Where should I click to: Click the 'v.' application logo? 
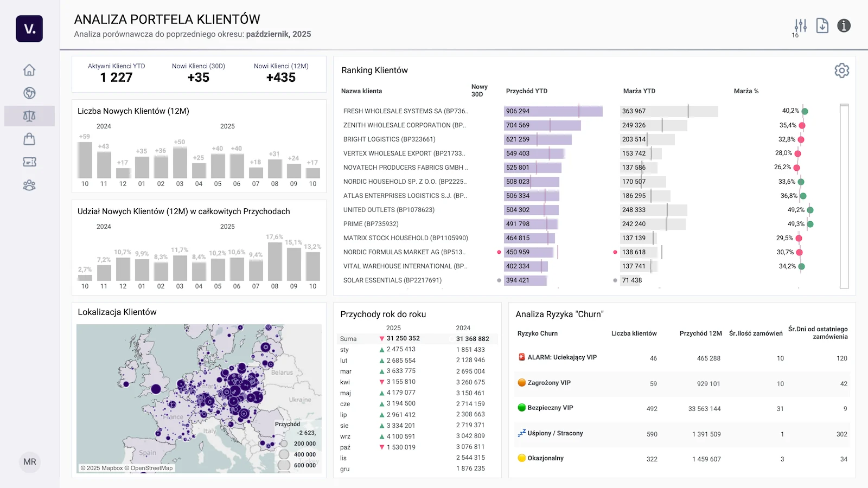[x=29, y=29]
